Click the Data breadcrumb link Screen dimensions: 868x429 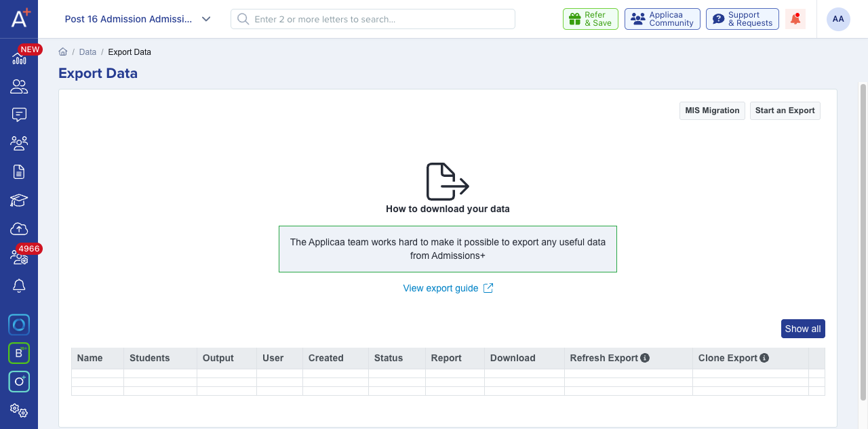(87, 52)
